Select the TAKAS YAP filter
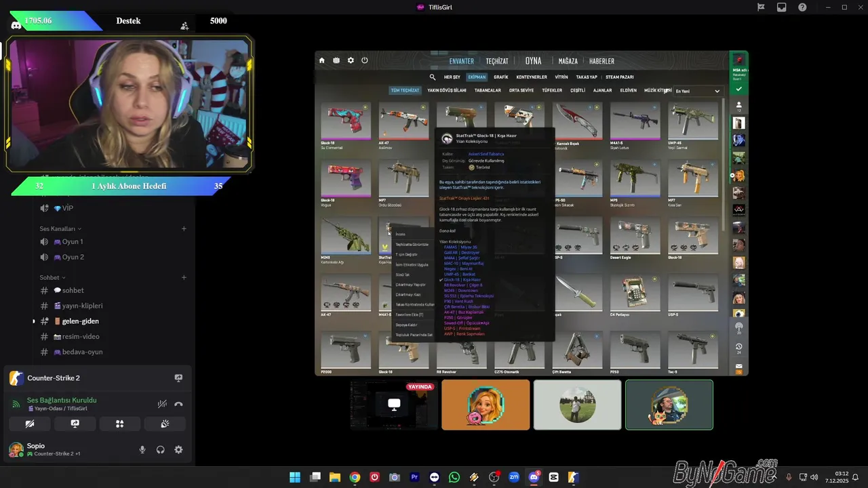Screen dimensions: 868x488 (587, 77)
